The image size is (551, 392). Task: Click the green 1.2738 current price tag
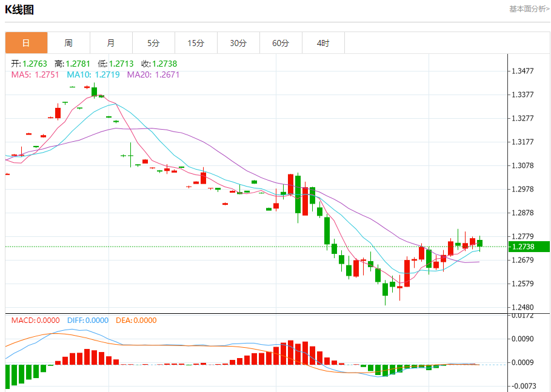click(x=529, y=247)
